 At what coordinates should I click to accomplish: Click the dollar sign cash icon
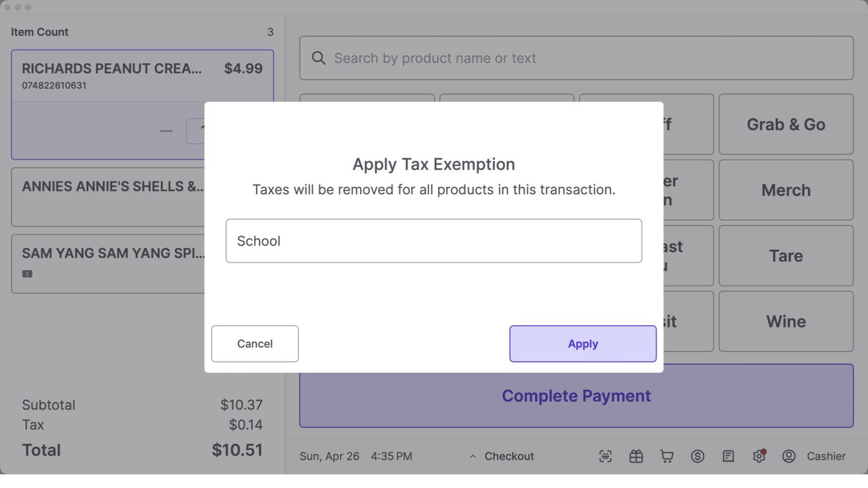(x=697, y=456)
